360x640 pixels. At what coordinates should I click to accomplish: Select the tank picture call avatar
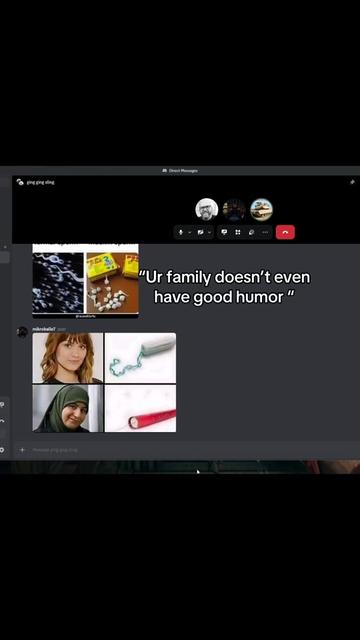click(x=261, y=209)
